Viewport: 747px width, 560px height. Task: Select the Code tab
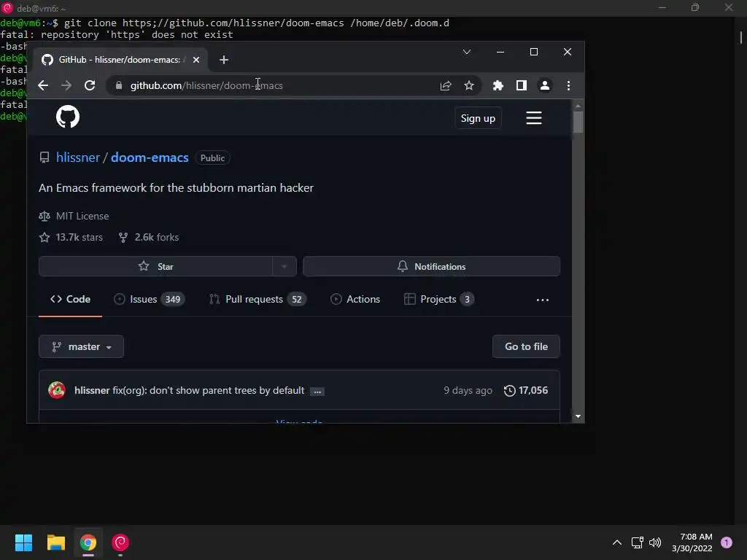(70, 300)
